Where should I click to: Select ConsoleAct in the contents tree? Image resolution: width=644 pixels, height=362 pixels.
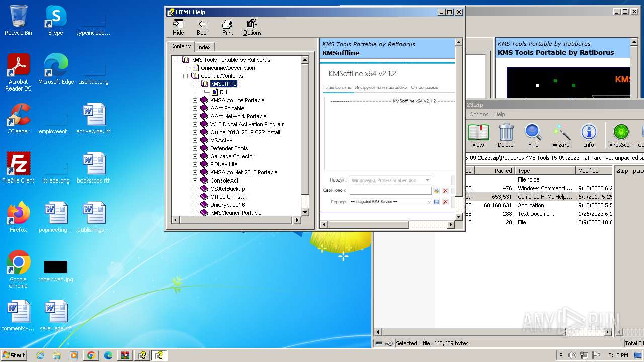click(224, 180)
